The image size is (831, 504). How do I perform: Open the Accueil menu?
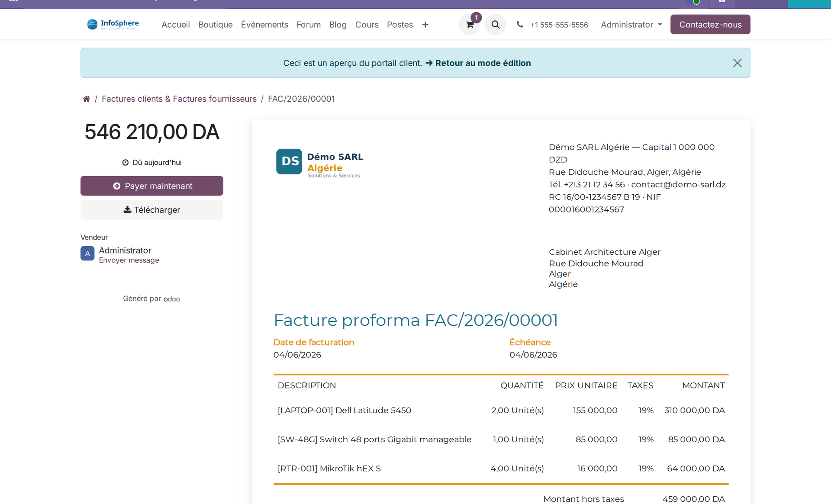click(x=176, y=25)
